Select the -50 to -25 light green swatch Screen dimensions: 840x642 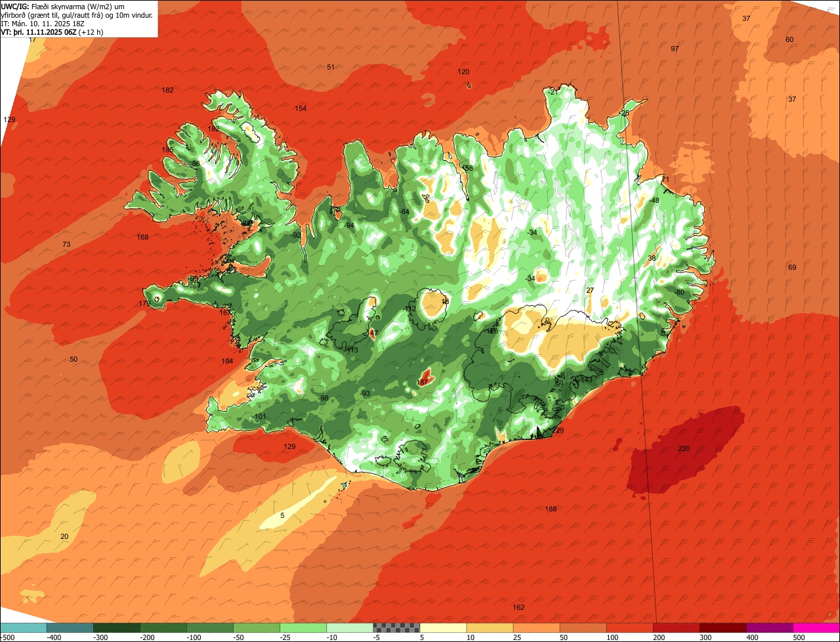coord(256,628)
